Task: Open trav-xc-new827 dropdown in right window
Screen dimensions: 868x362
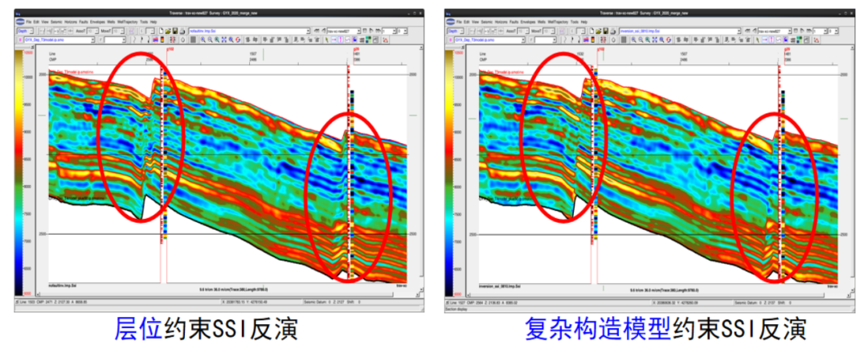Action: point(775,31)
